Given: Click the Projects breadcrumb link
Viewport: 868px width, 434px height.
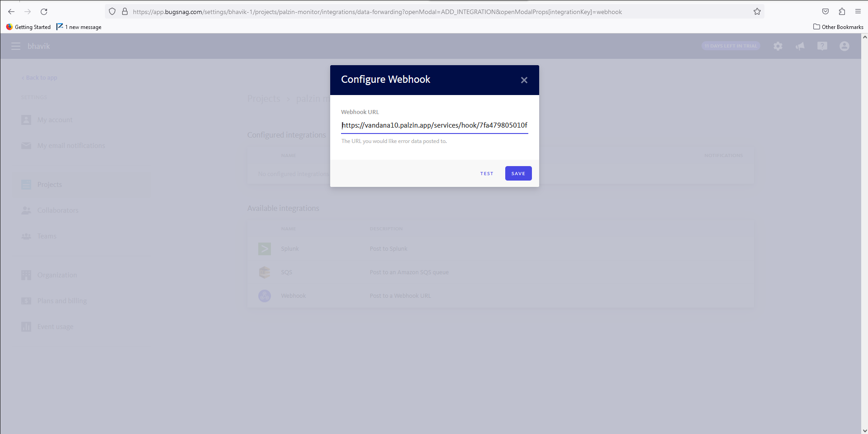Looking at the screenshot, I should 264,99.
